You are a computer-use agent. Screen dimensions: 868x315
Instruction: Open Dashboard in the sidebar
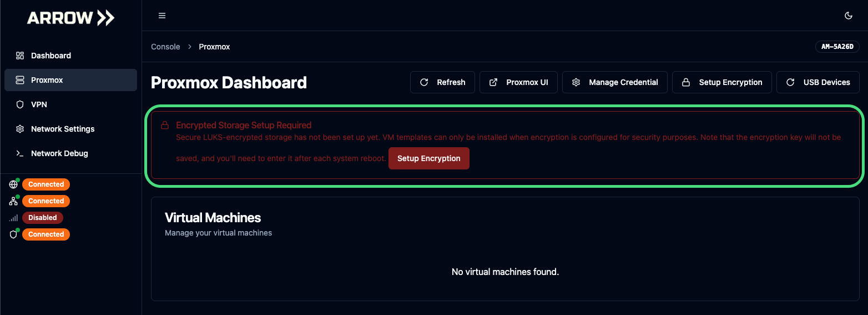51,56
